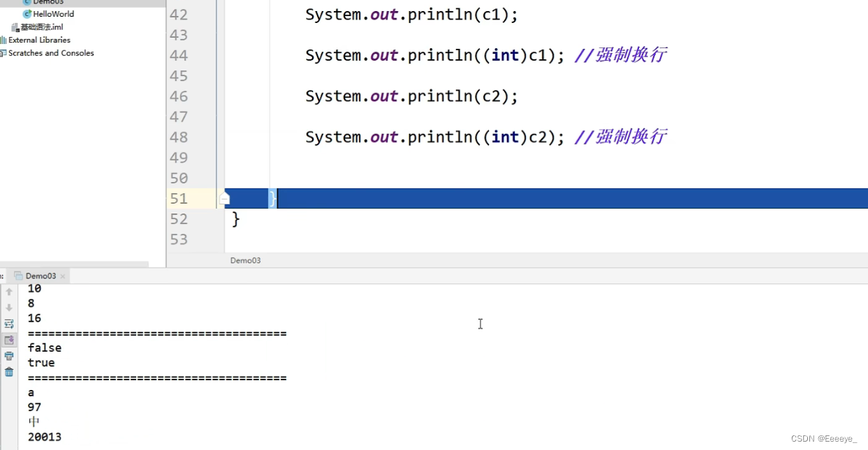
Task: Click console output line '10'
Action: pyautogui.click(x=34, y=288)
